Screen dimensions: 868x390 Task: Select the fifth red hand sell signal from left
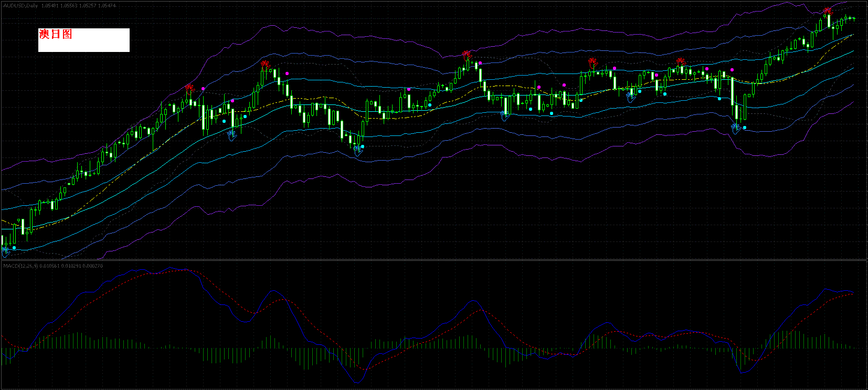tap(681, 63)
